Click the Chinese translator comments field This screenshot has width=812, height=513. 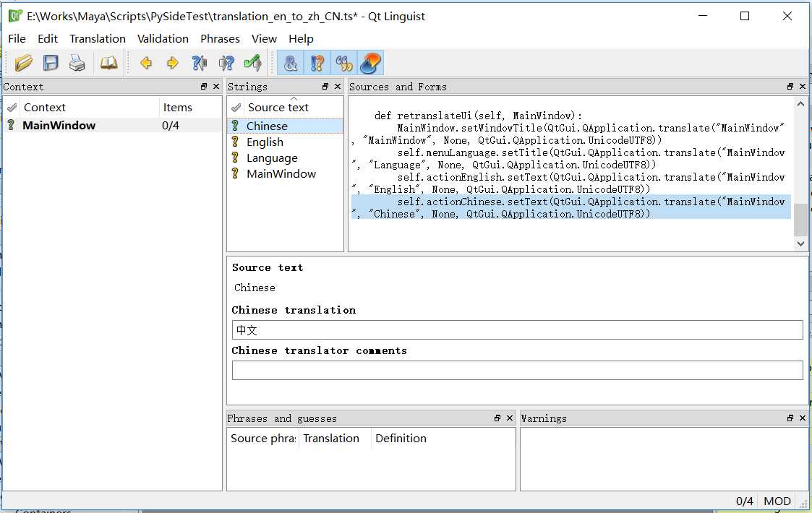pyautogui.click(x=517, y=370)
